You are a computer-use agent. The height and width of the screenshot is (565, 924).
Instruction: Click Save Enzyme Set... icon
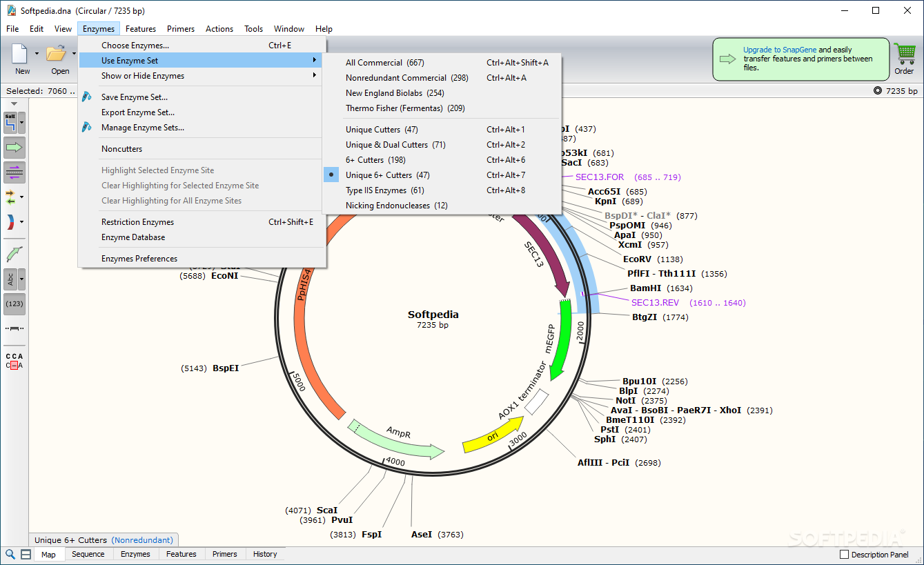(x=87, y=97)
